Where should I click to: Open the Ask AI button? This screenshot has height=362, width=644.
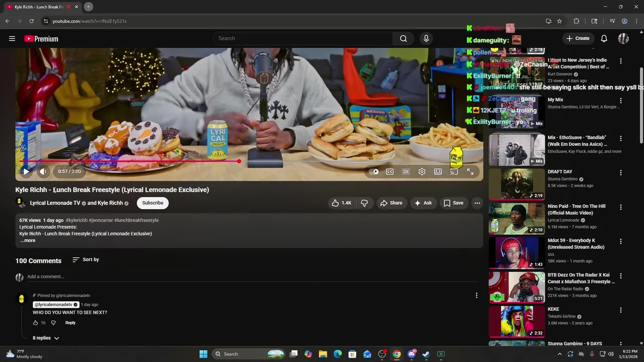click(x=423, y=203)
